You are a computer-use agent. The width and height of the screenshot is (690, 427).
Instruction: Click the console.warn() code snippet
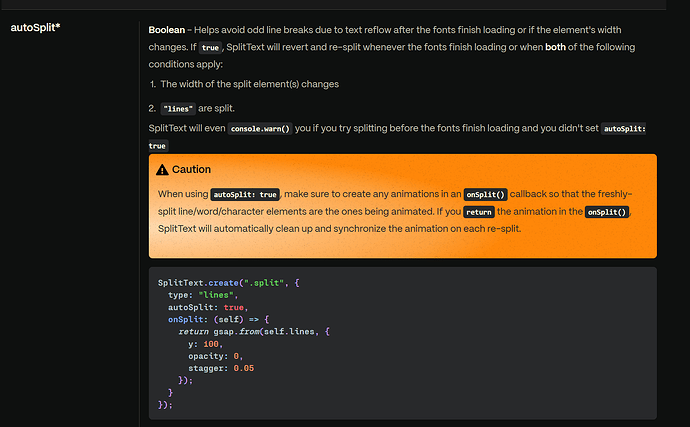click(x=260, y=129)
